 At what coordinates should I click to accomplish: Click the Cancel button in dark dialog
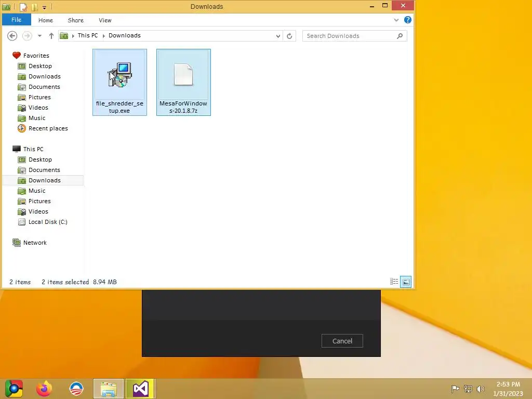[342, 341]
